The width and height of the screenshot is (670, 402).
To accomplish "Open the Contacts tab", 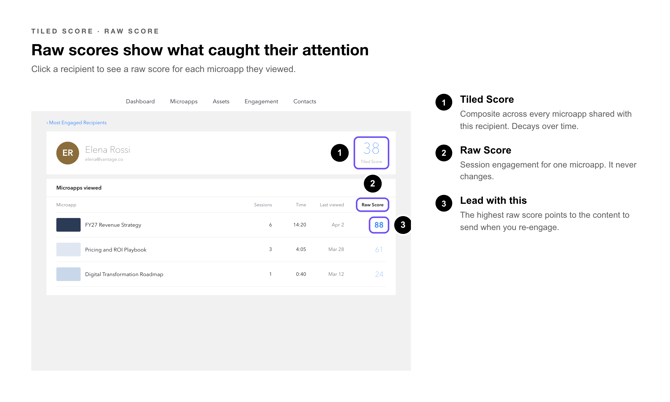I will point(305,101).
